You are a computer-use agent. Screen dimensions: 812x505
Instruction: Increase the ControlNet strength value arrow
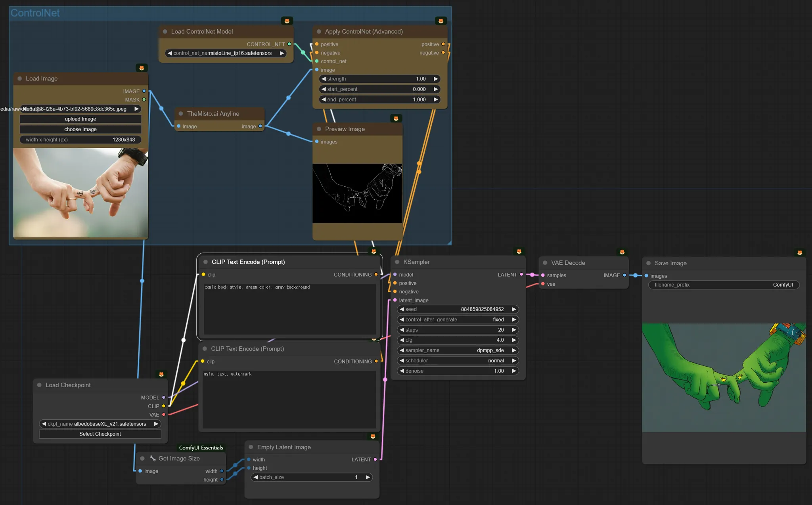(436, 79)
